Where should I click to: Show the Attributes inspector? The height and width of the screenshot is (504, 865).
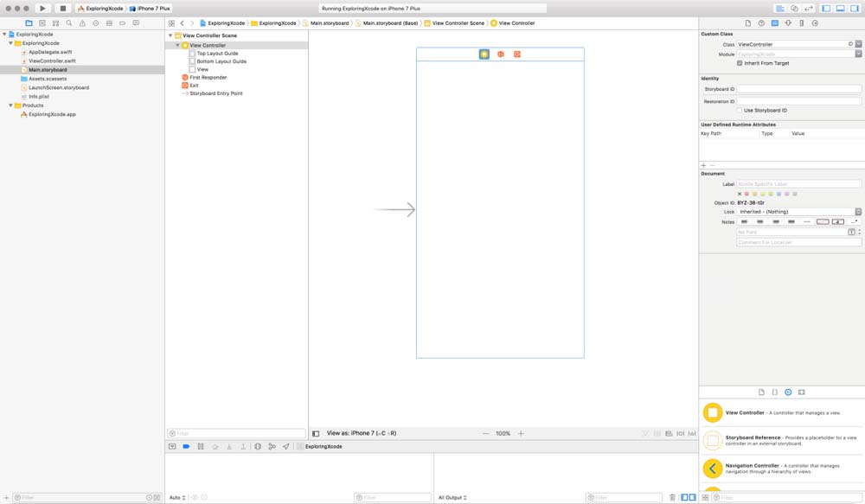click(x=788, y=23)
